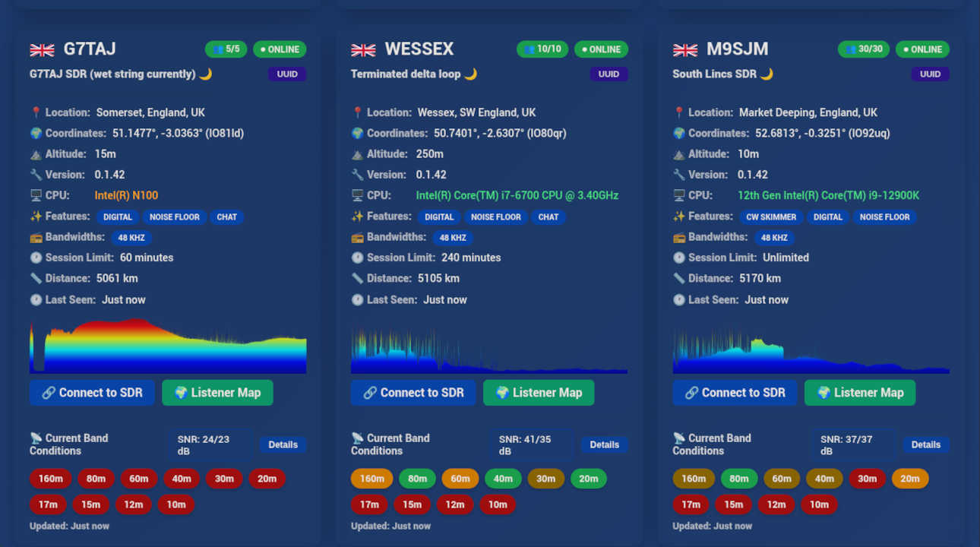Click the 48 KHZ bandwidth tag on WESSEX
980x547 pixels.
pyautogui.click(x=453, y=238)
